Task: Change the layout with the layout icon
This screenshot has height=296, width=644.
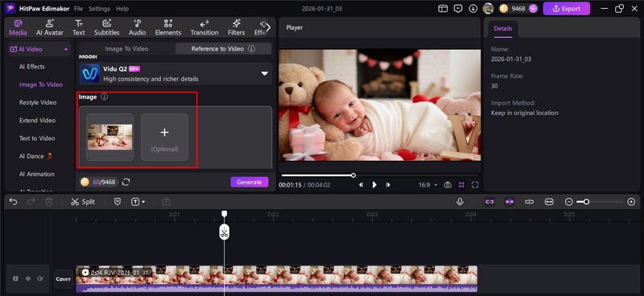Action: coord(443,9)
